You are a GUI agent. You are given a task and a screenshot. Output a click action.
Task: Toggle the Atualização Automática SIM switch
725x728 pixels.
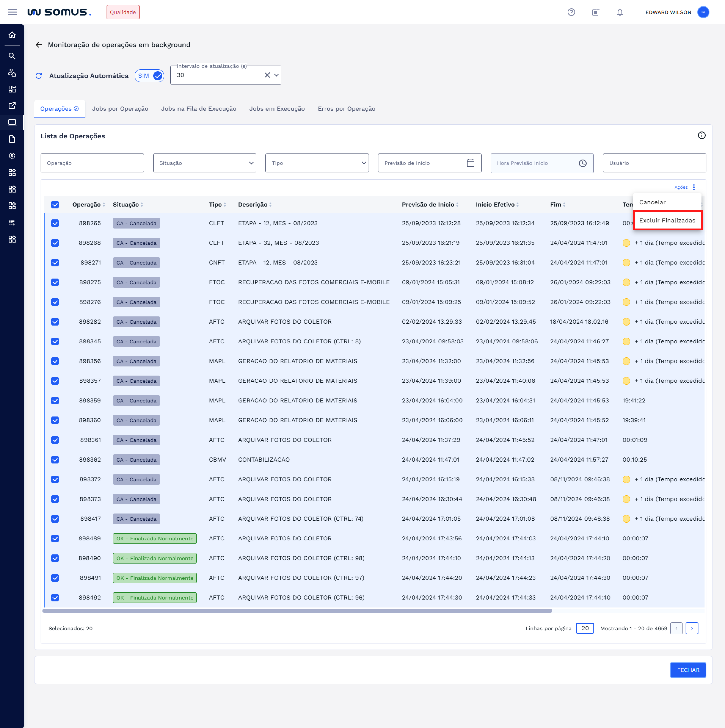pyautogui.click(x=149, y=76)
